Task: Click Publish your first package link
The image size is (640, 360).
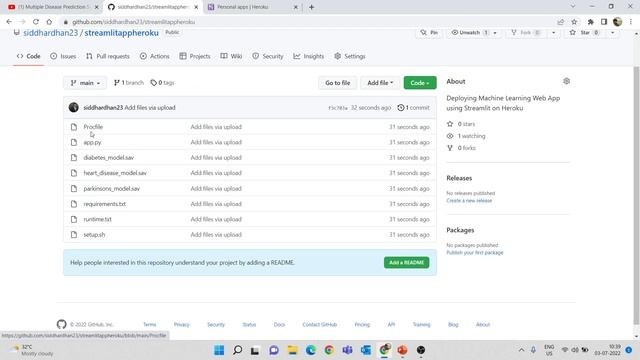Action: click(x=475, y=253)
